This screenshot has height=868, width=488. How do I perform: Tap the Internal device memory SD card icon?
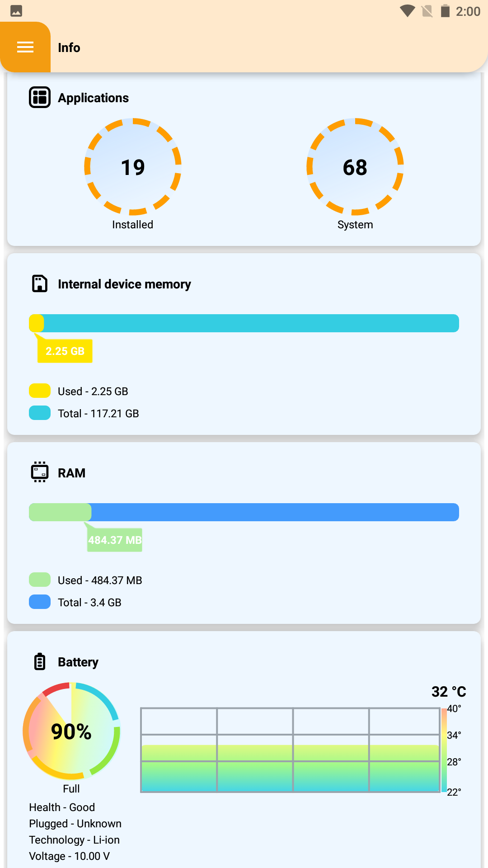pos(40,283)
